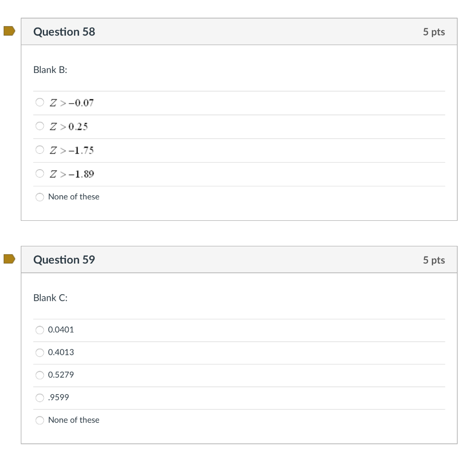Select the answer 0.0401

click(x=40, y=330)
